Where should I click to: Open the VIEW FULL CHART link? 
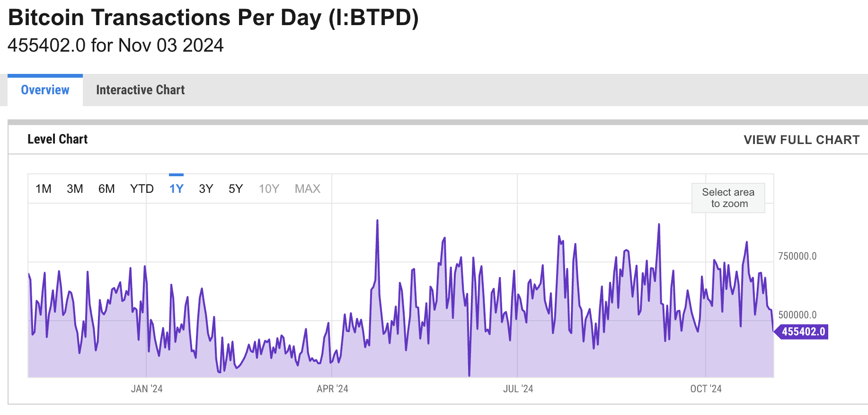click(x=802, y=140)
